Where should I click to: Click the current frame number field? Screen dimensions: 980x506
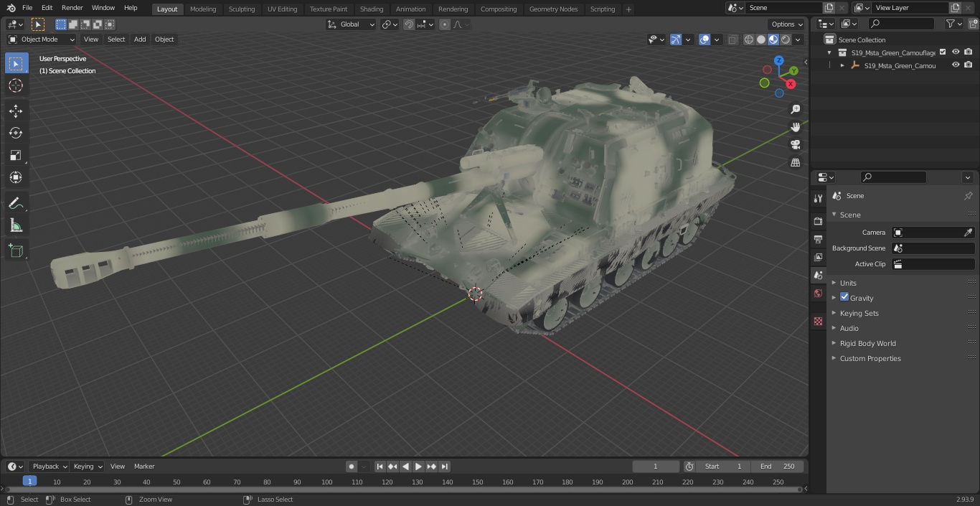[655, 467]
